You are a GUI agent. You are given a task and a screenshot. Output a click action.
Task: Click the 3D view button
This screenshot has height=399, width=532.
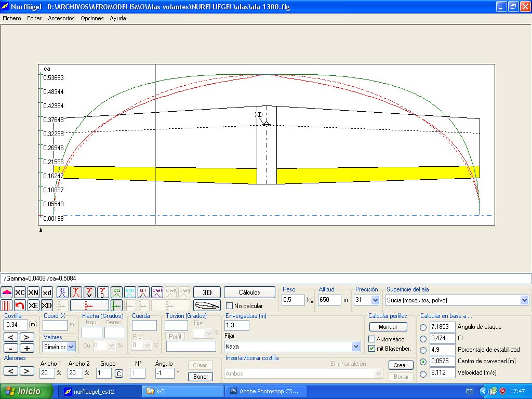[x=207, y=292]
